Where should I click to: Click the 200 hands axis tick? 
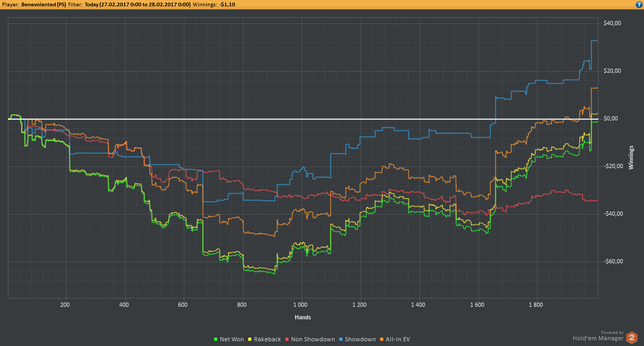click(65, 304)
